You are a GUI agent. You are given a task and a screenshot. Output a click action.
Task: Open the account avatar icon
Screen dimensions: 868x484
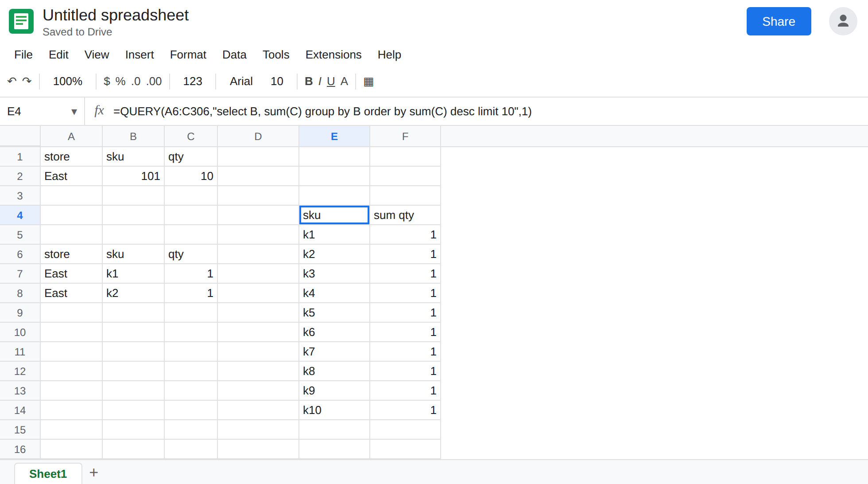click(843, 21)
